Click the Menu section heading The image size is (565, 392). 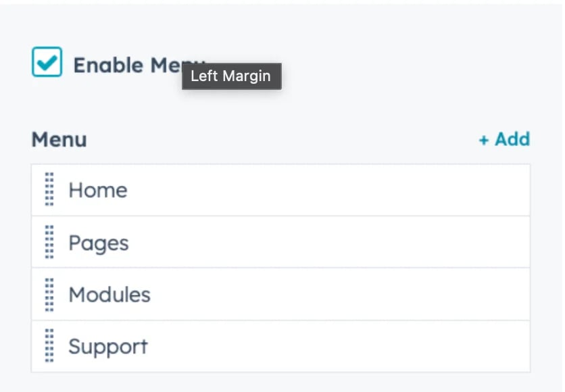(x=59, y=140)
